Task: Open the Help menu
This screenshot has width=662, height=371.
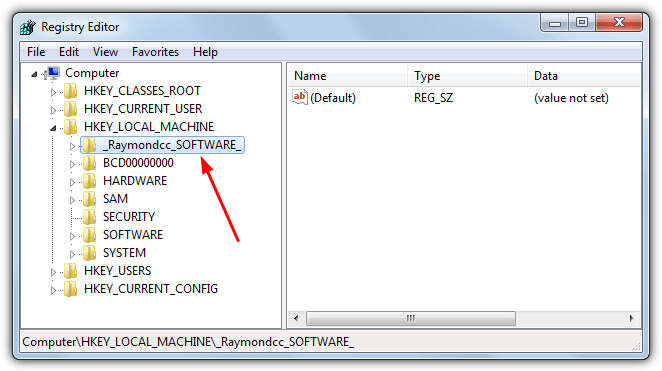Action: tap(205, 52)
